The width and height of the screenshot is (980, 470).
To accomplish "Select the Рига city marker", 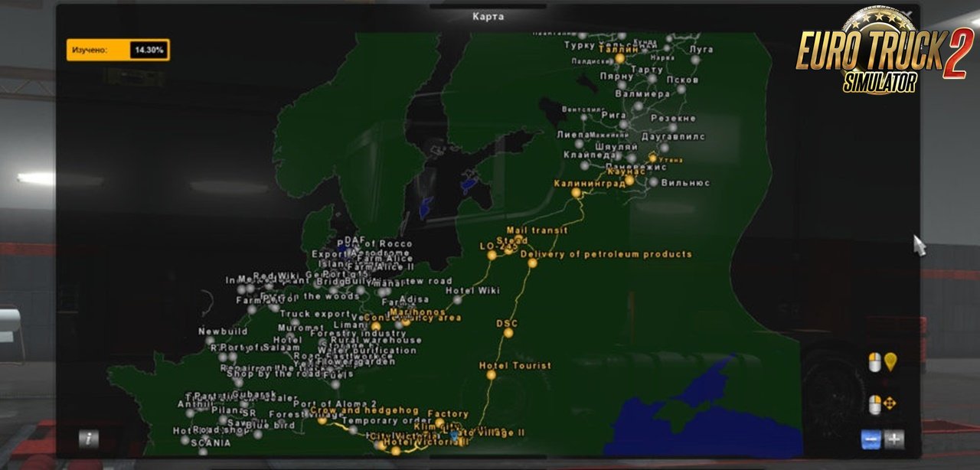I will click(x=623, y=124).
